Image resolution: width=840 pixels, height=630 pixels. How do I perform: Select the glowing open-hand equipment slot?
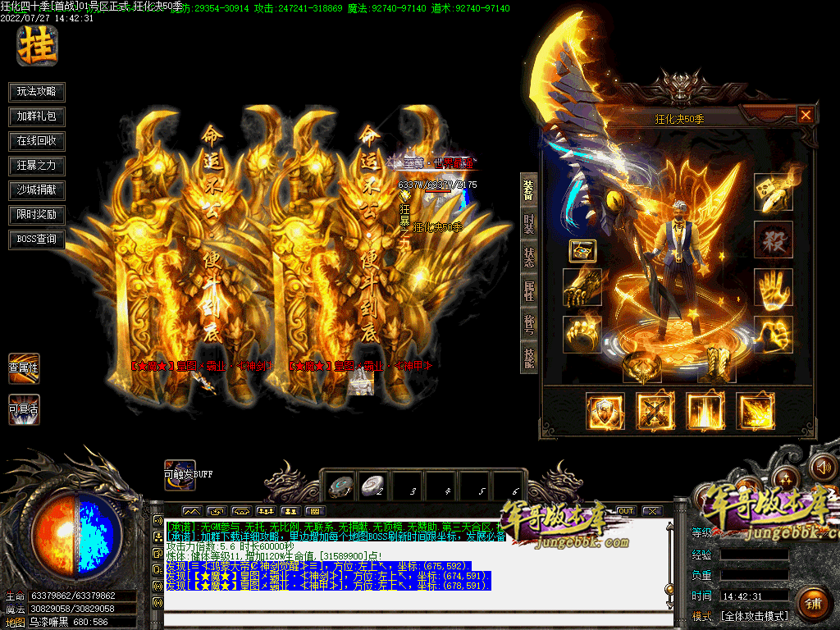[773, 288]
